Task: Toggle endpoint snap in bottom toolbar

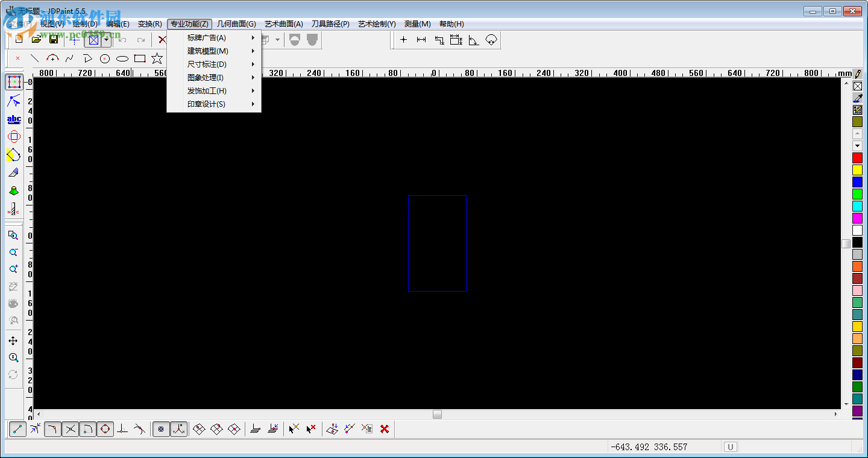Action: point(16,428)
